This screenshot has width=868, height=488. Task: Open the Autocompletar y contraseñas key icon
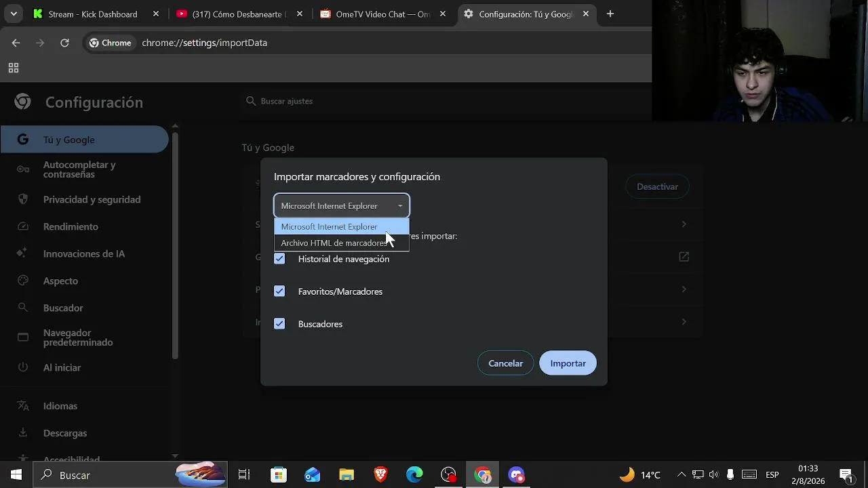[x=23, y=169]
